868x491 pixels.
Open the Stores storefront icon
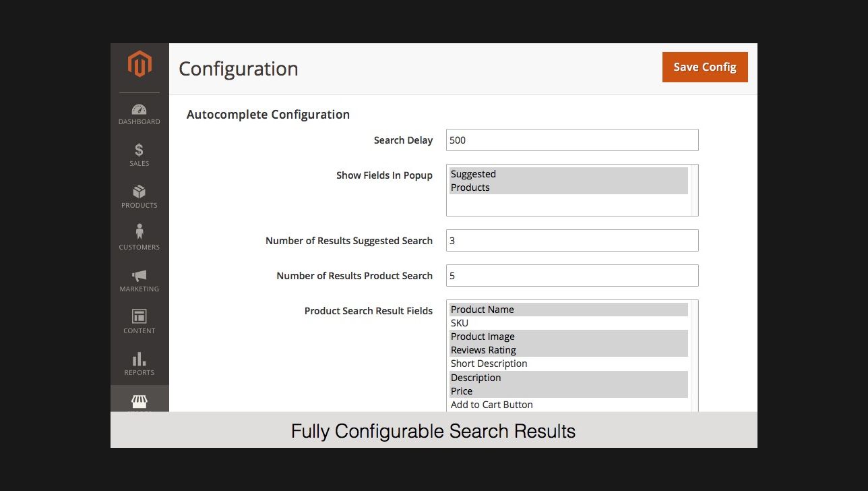tap(139, 402)
